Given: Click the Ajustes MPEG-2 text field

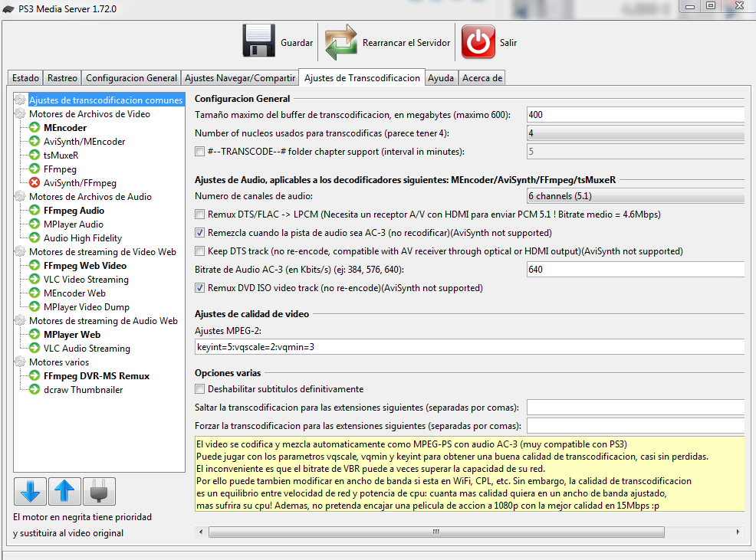Looking at the screenshot, I should [469, 347].
